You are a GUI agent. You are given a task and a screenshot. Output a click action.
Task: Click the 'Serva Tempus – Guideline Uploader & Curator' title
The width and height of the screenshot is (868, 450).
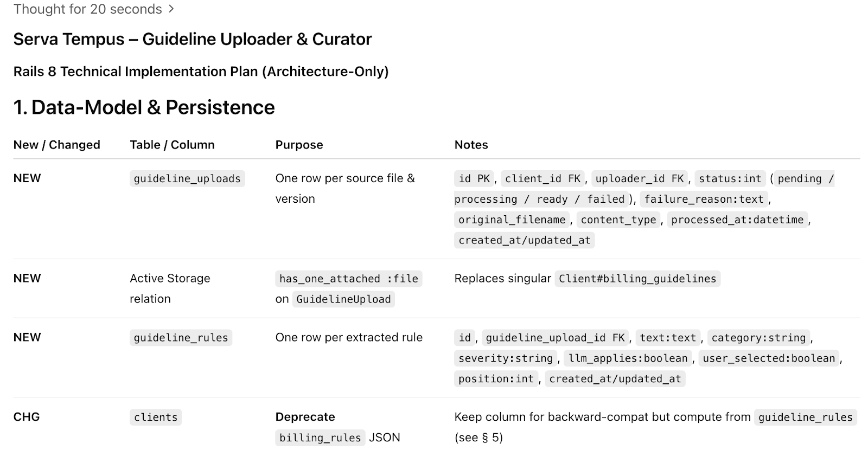point(193,39)
